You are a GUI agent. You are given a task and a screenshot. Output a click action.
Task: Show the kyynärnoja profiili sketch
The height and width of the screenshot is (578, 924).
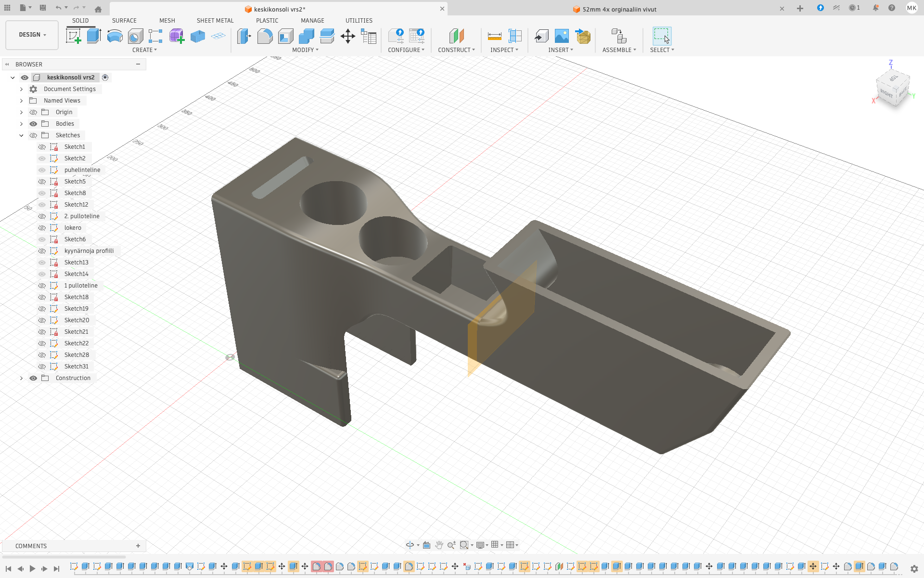point(42,251)
